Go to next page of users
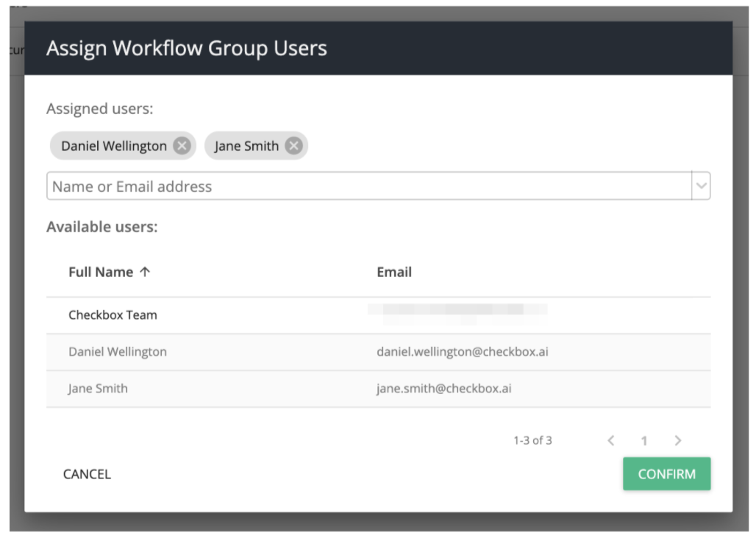Image resolution: width=756 pixels, height=538 pixels. 678,440
